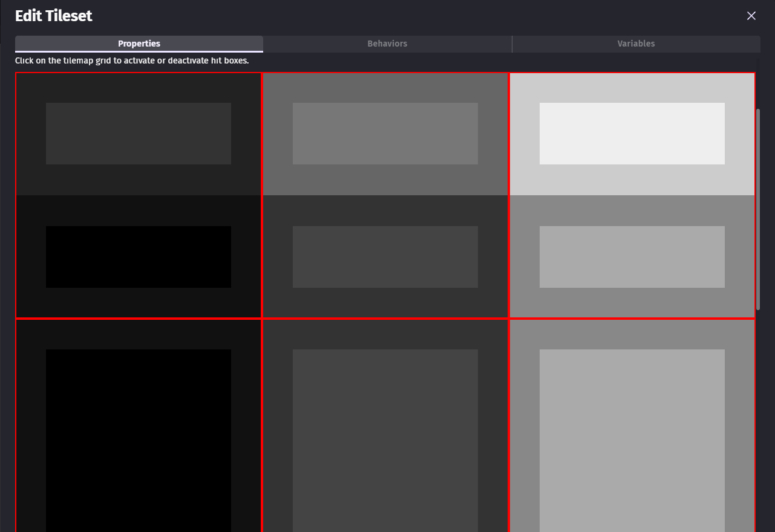Close the Edit Tileset dialog
Viewport: 775px width, 532px height.
point(751,16)
